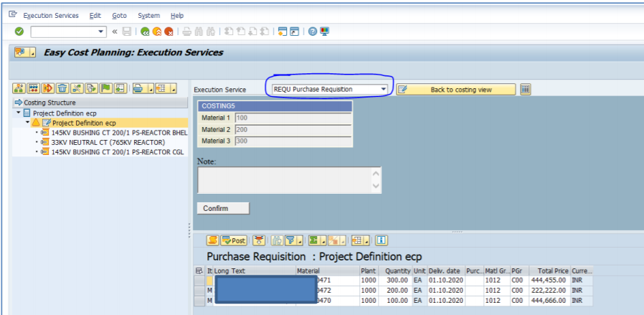
Task: Click the grid Layout icon in table toolbar
Action: tap(357, 240)
